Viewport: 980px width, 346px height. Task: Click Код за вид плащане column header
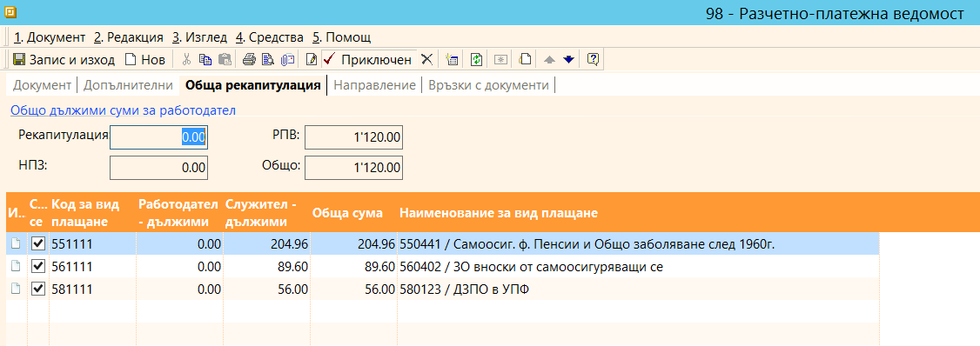tap(92, 213)
